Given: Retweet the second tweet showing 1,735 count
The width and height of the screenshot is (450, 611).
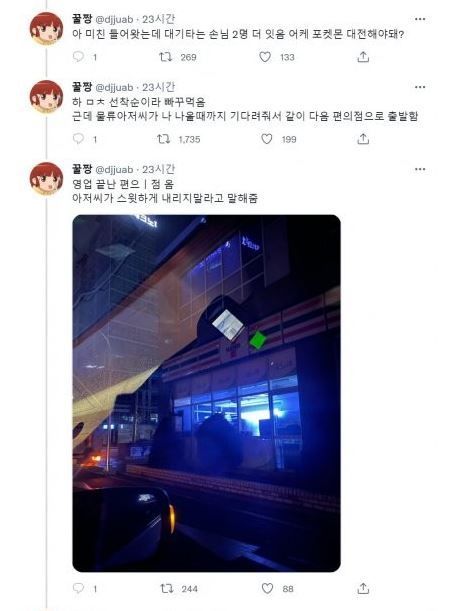Looking at the screenshot, I should (164, 139).
